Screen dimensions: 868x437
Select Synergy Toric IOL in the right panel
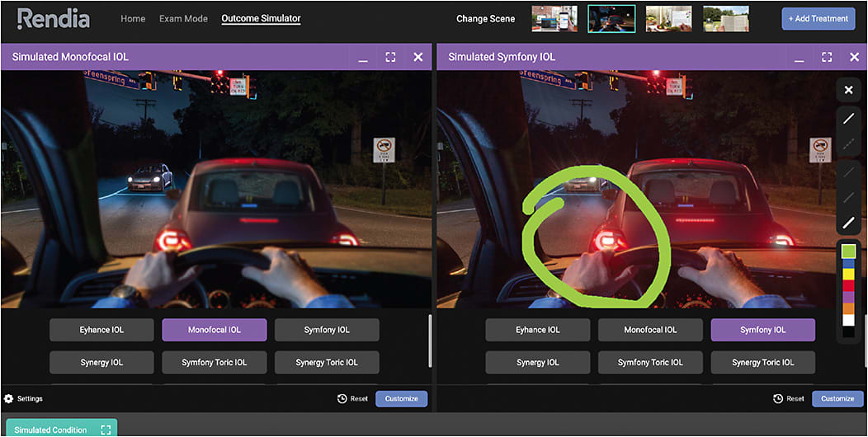[763, 362]
